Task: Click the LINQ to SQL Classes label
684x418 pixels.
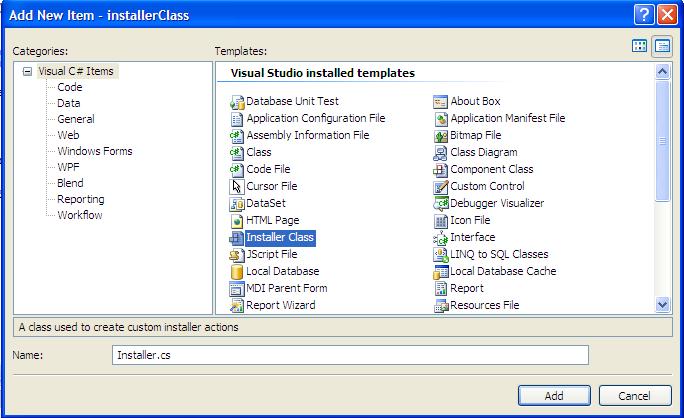Action: (499, 254)
